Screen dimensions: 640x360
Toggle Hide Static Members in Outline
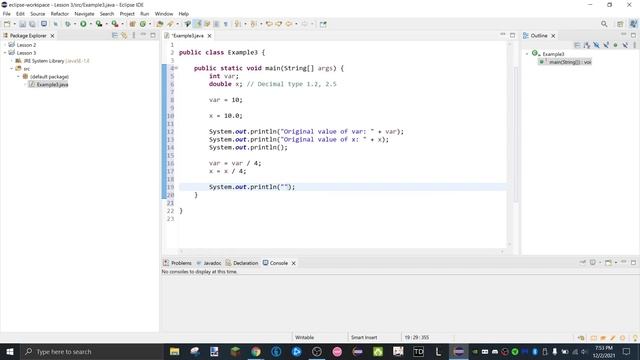click(x=606, y=45)
